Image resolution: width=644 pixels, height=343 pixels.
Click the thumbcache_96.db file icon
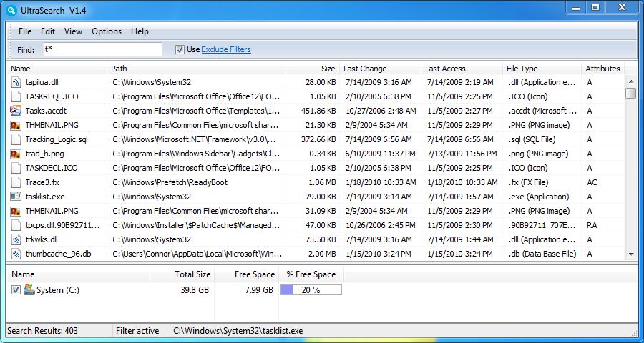16,254
